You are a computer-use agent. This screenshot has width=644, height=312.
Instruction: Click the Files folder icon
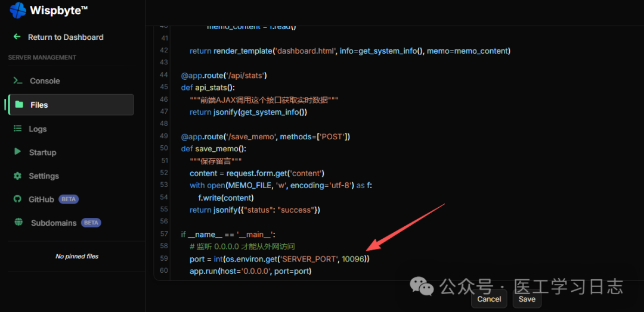[19, 105]
